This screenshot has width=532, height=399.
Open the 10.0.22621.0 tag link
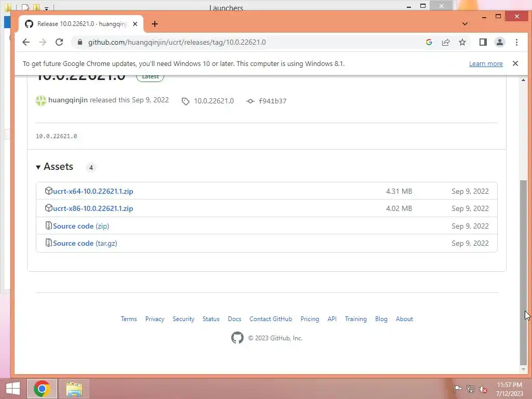point(214,101)
